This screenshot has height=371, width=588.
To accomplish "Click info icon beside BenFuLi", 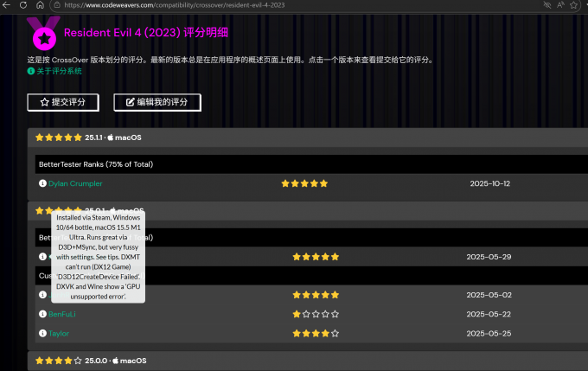I will pyautogui.click(x=42, y=314).
